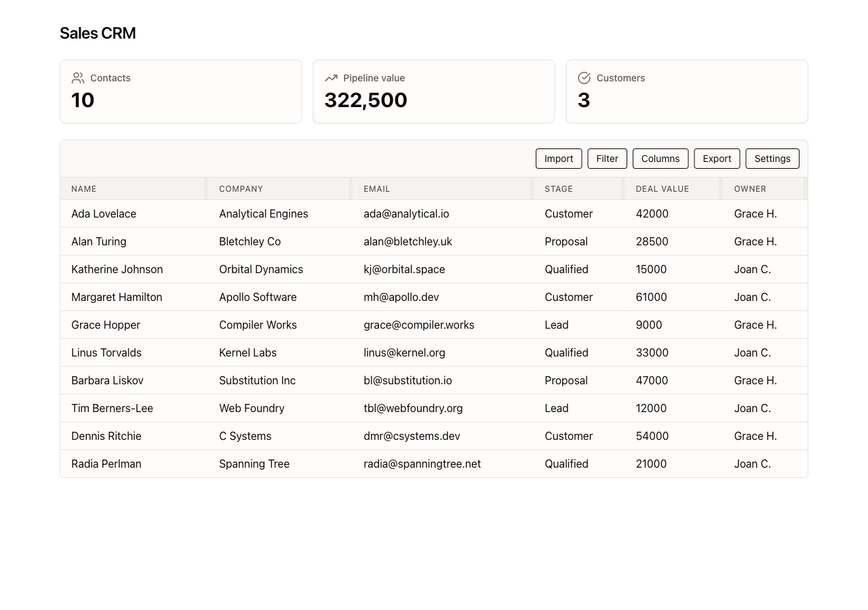Select the Katherine Johnson name cell

click(134, 269)
